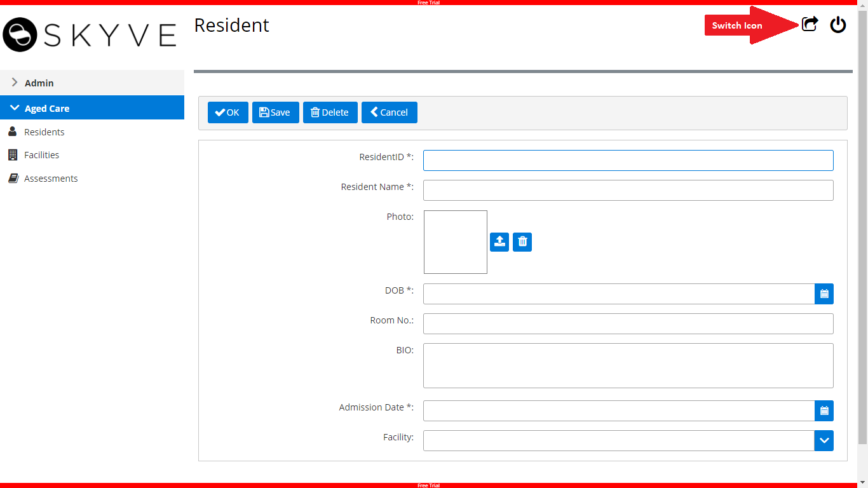Open the DOB calendar picker
Image resolution: width=868 pixels, height=488 pixels.
click(x=824, y=294)
